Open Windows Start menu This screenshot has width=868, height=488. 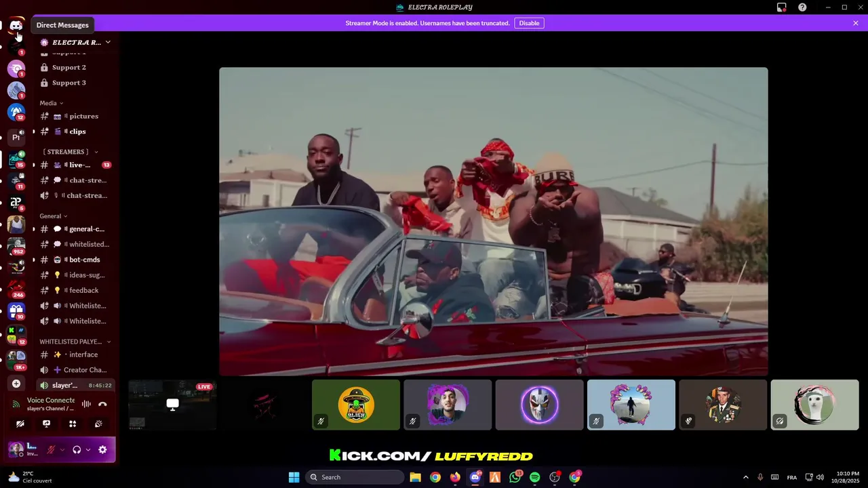pos(294,477)
